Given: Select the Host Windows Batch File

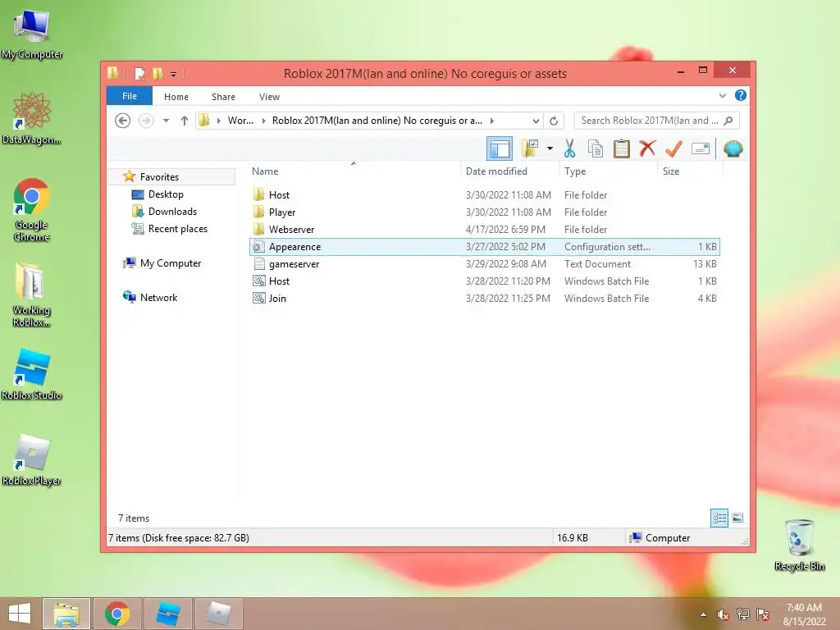Looking at the screenshot, I should (x=484, y=281).
